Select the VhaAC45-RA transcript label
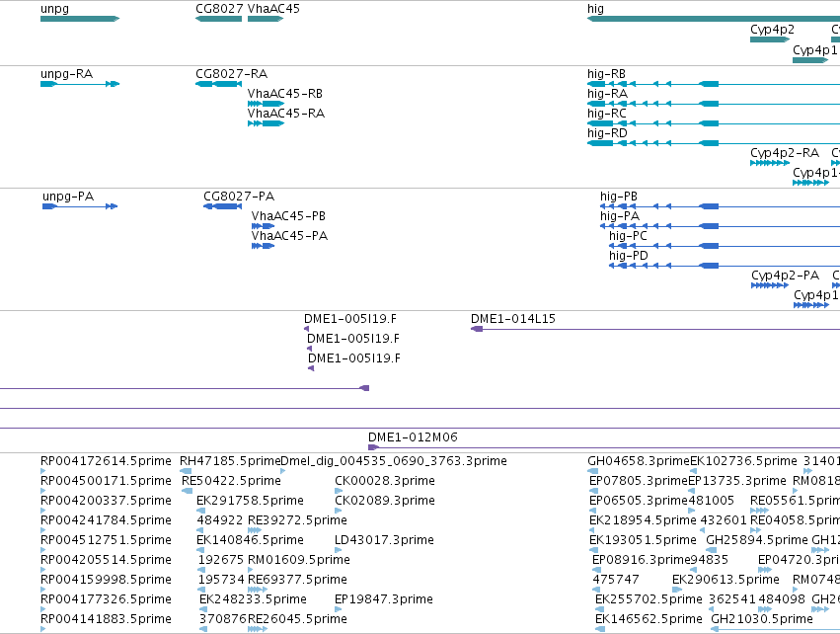The width and height of the screenshot is (840, 634). pos(286,114)
